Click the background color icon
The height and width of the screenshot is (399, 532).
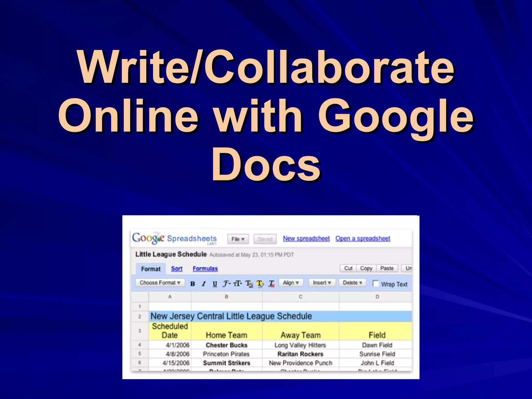260,284
